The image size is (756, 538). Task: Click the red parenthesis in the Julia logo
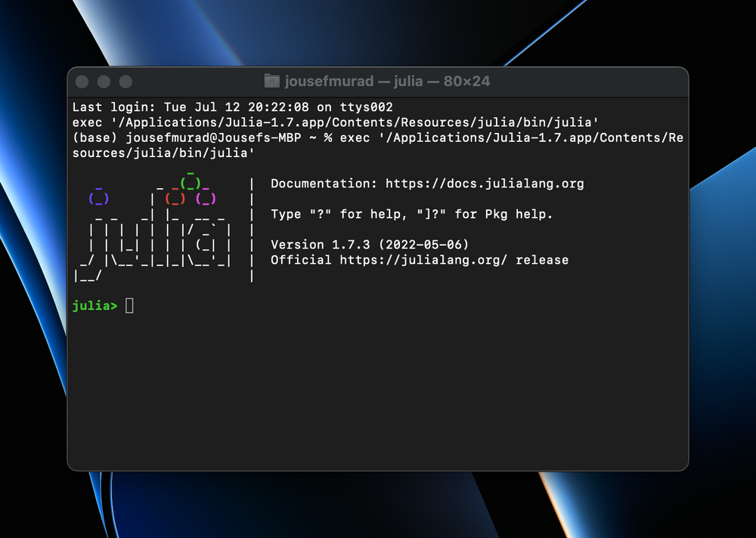point(175,198)
